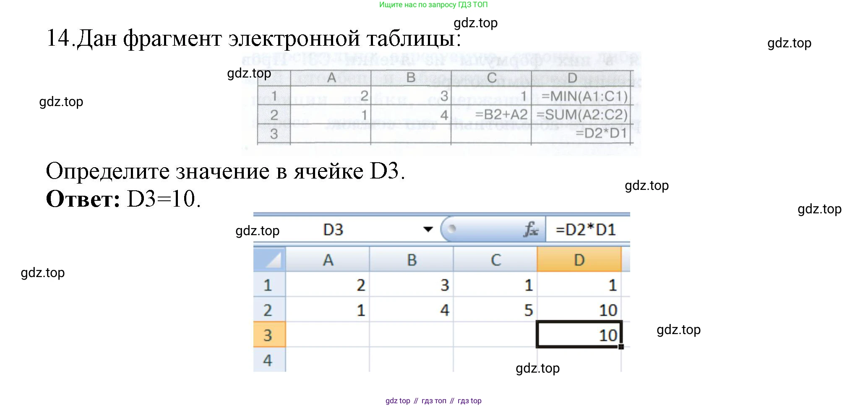Click cell B2 containing 4 in Excel
Image resolution: width=868 pixels, height=407 pixels.
(412, 310)
